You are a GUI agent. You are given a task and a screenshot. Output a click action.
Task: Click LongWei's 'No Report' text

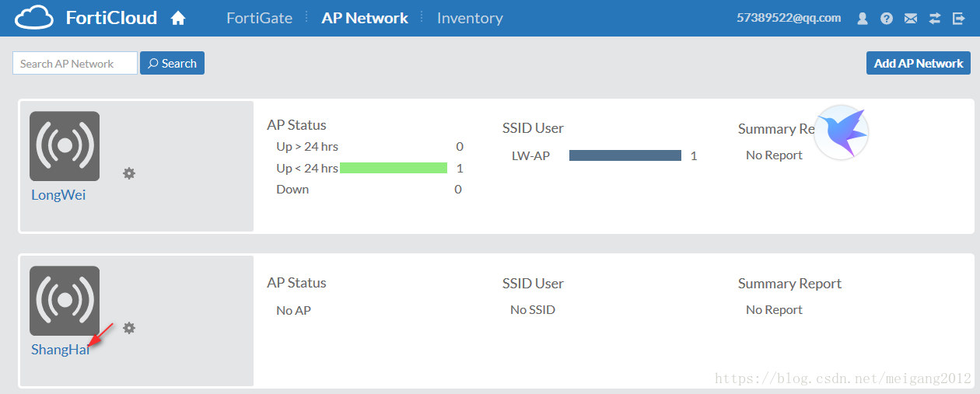pyautogui.click(x=774, y=155)
